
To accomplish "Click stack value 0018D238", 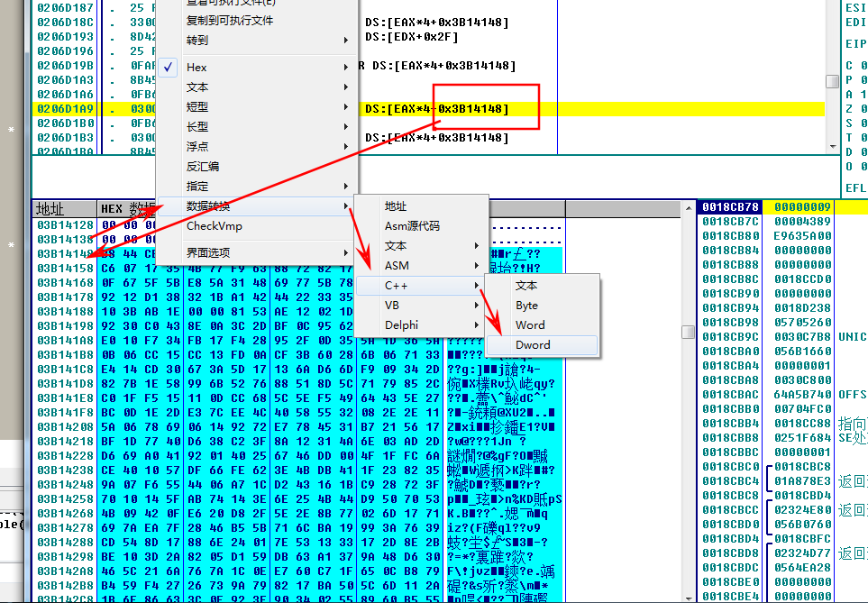I will tap(803, 307).
